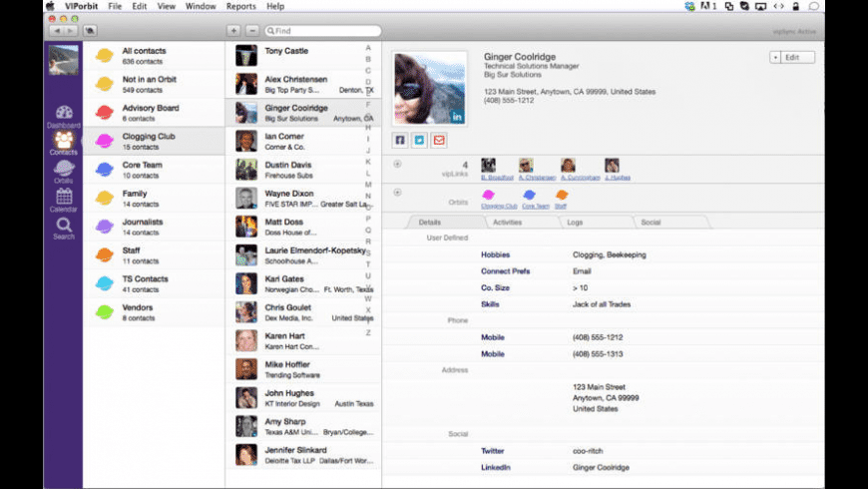This screenshot has height=489, width=868.
Task: Expand the Orbits section
Action: [397, 193]
